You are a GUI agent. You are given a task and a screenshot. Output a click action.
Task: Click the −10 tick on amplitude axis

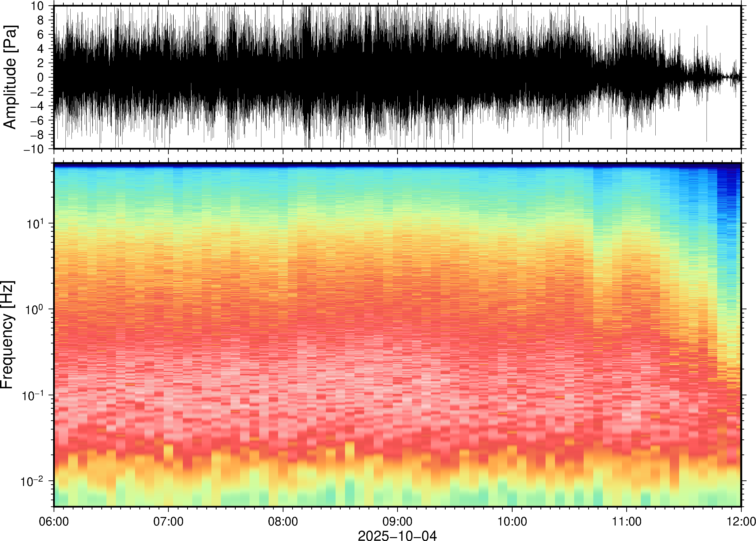[x=34, y=149]
